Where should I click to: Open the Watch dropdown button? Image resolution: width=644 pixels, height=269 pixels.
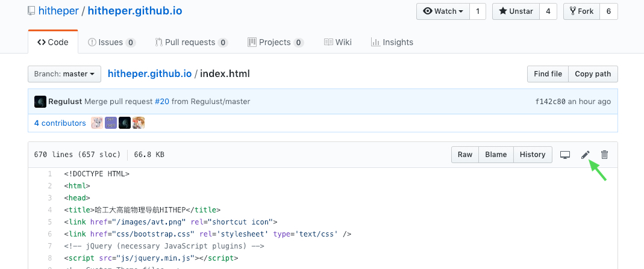[443, 11]
